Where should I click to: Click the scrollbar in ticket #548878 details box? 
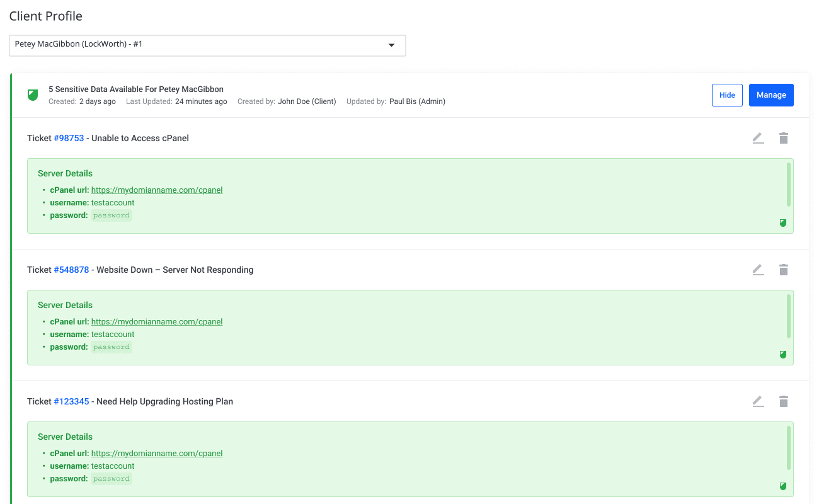click(789, 316)
